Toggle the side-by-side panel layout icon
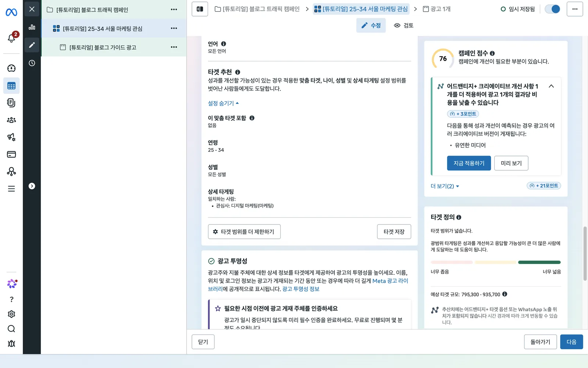 (x=200, y=9)
